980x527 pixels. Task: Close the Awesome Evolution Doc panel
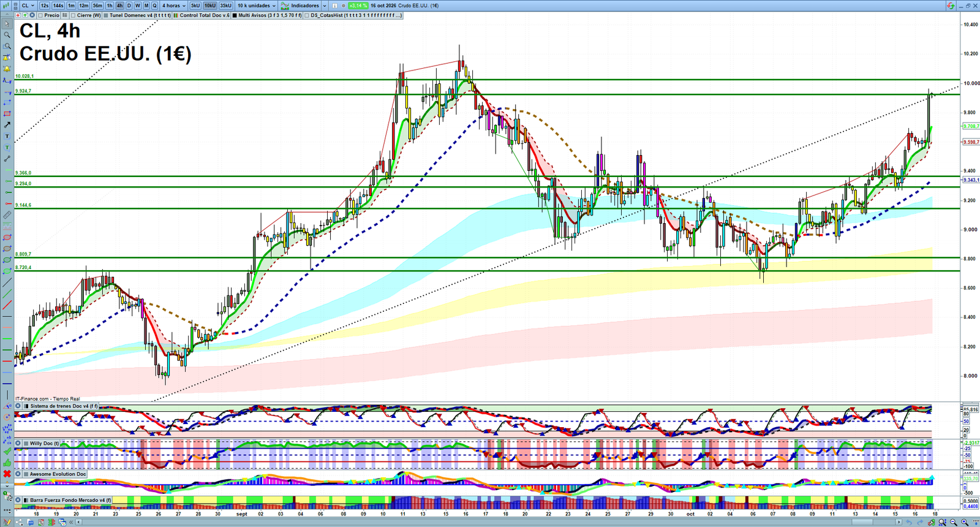pos(18,474)
